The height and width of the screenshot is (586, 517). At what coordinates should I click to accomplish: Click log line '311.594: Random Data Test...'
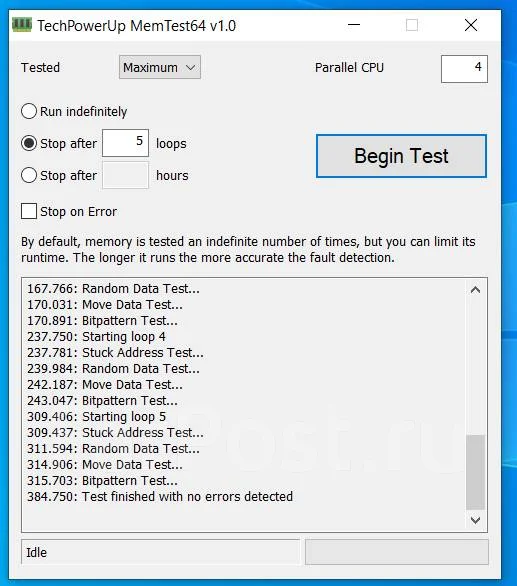[x=113, y=448]
